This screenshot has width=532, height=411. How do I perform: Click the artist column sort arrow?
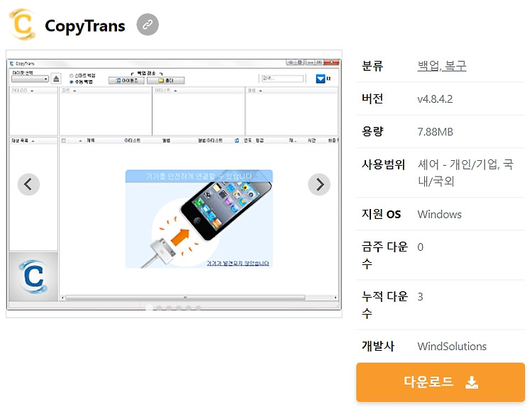tap(175, 91)
